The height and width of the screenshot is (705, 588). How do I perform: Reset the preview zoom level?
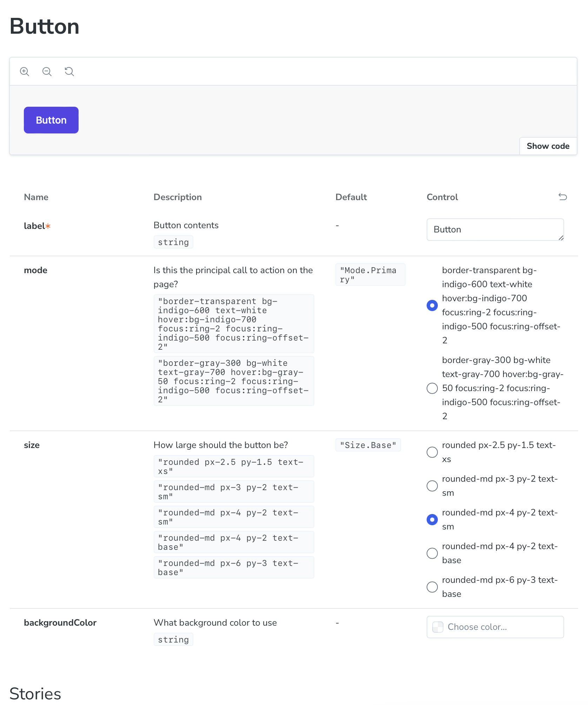[x=69, y=72]
